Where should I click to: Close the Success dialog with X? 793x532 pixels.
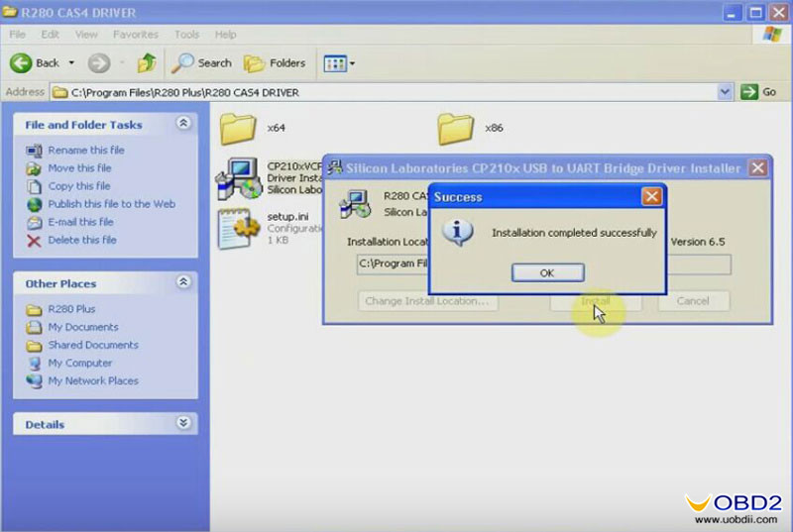651,196
